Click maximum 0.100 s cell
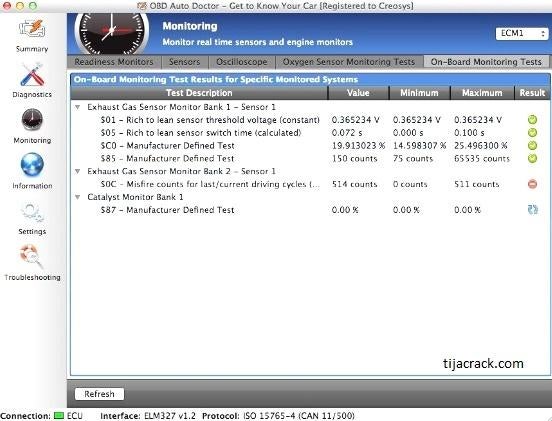This screenshot has width=552, height=421. 469,133
